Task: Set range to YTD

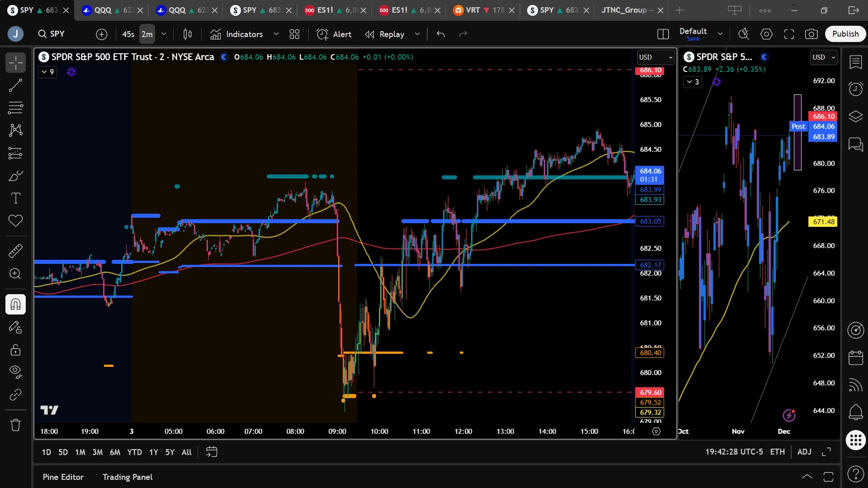Action: 134,452
